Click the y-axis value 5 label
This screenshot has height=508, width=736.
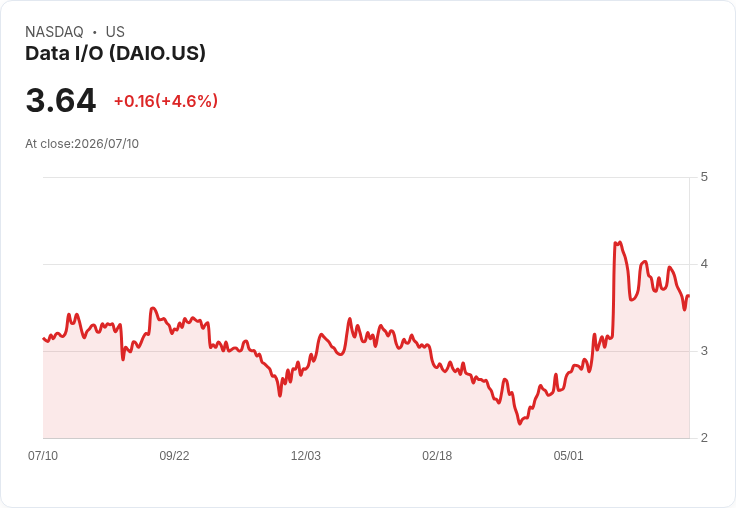704,177
